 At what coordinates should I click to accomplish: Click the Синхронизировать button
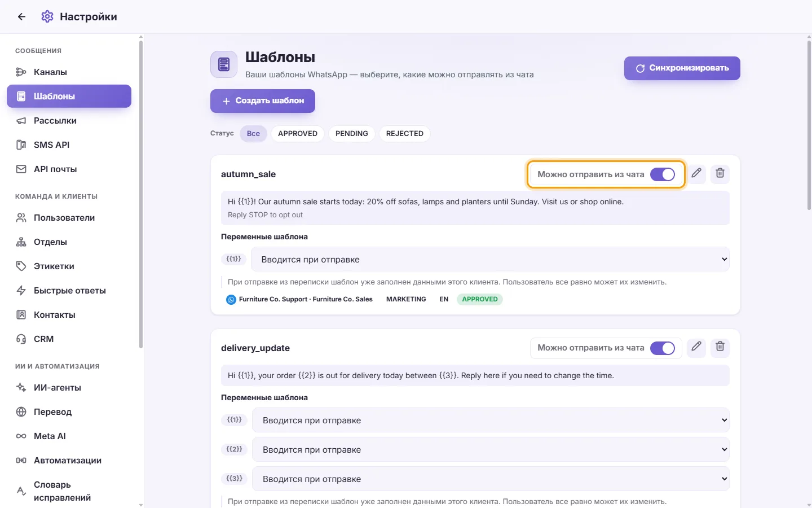(682, 68)
